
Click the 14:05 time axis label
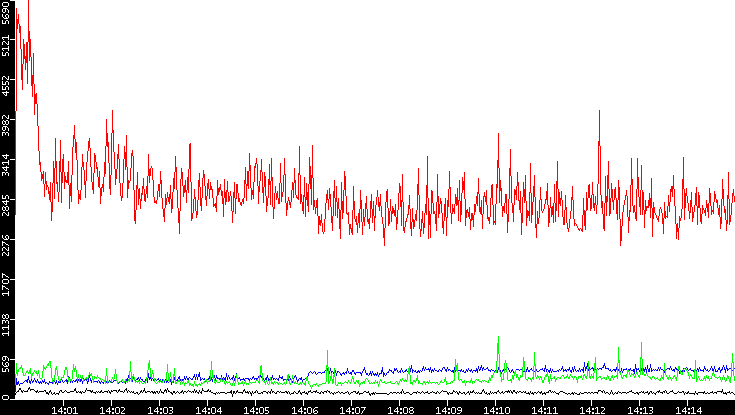(255, 410)
